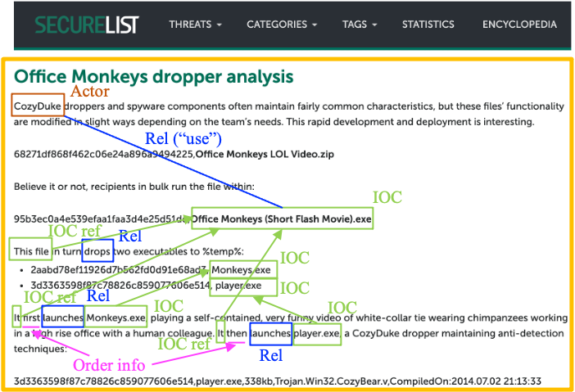Click the 'Believe it or not, recipients' sentence
Screen dimensions: 575x392
[x=134, y=187]
